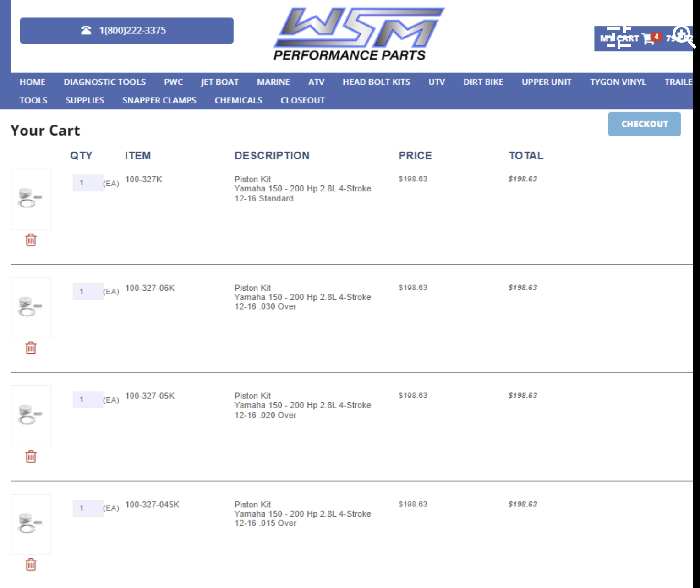Click trash icon for 100-327-05K
This screenshot has width=700, height=588.
pyautogui.click(x=31, y=457)
